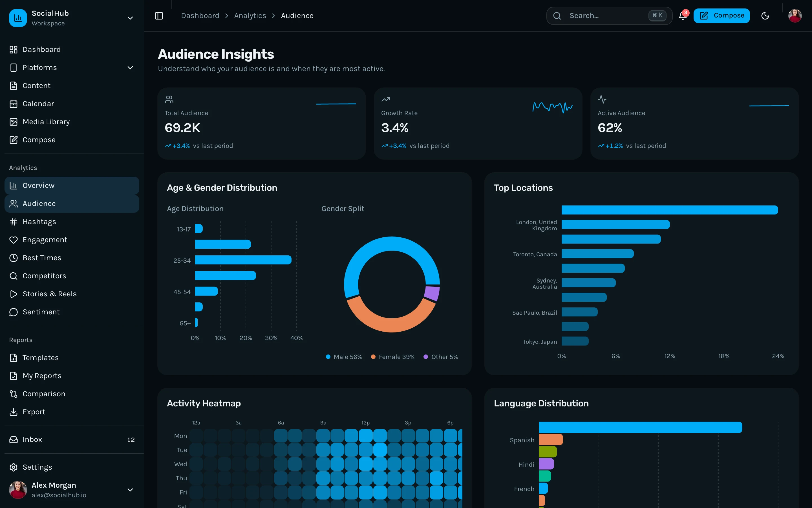This screenshot has width=812, height=508.
Task: Open Content from sidebar
Action: tap(72, 86)
